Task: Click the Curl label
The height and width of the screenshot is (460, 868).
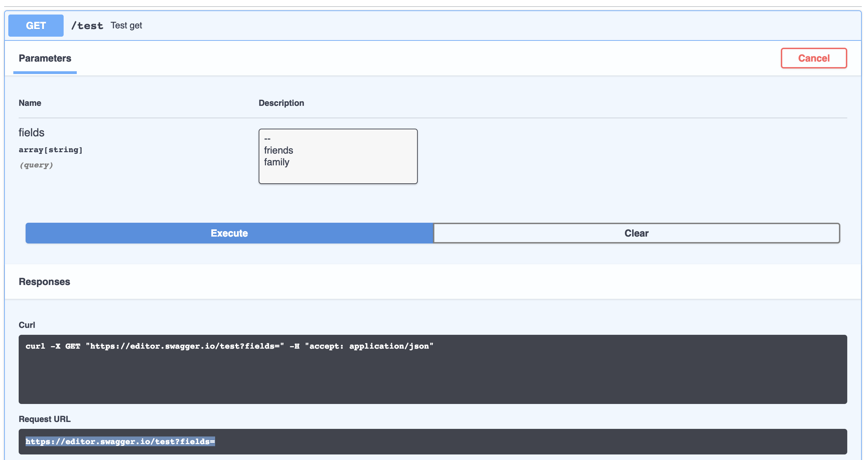Action: click(27, 325)
